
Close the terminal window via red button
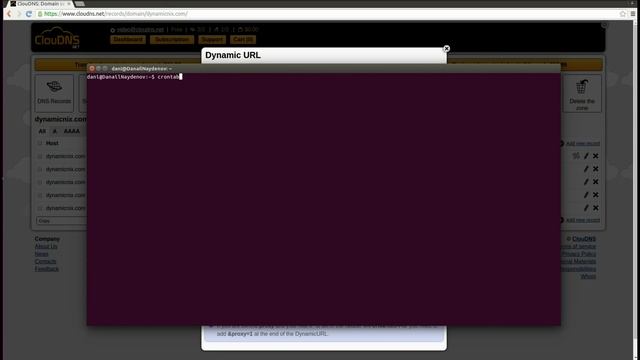coord(92,69)
